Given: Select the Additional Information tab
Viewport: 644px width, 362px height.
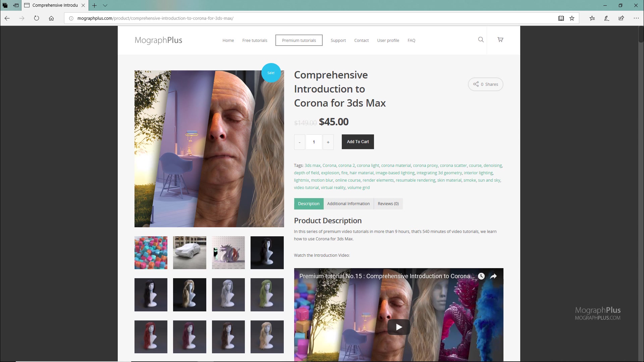Looking at the screenshot, I should coord(348,203).
